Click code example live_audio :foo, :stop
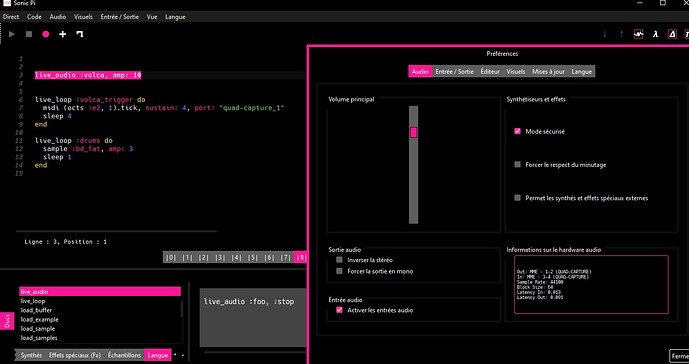 pyautogui.click(x=249, y=302)
